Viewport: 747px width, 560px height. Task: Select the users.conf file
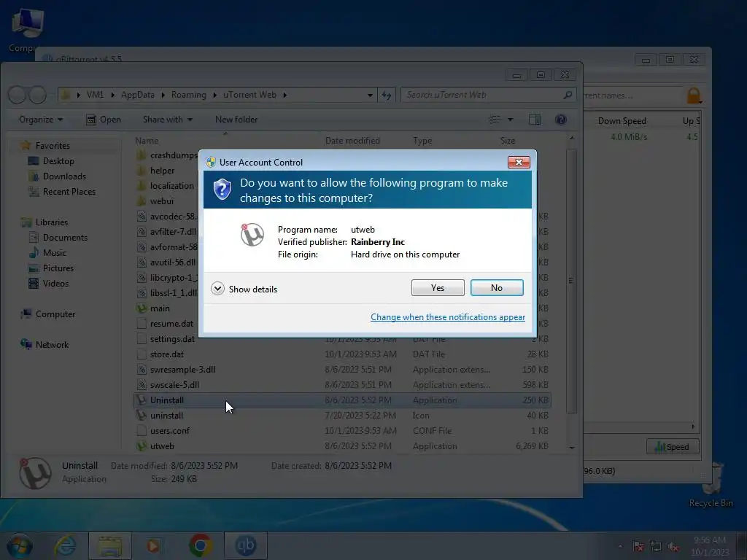tap(342, 431)
